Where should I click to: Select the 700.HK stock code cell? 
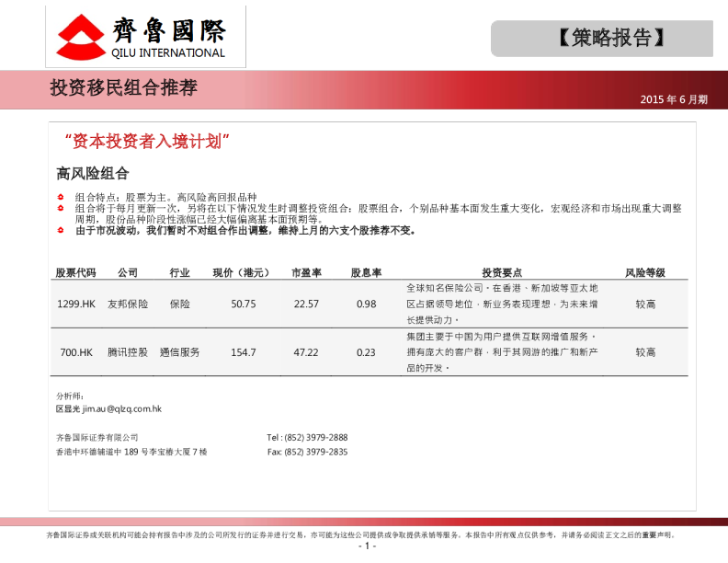point(76,352)
